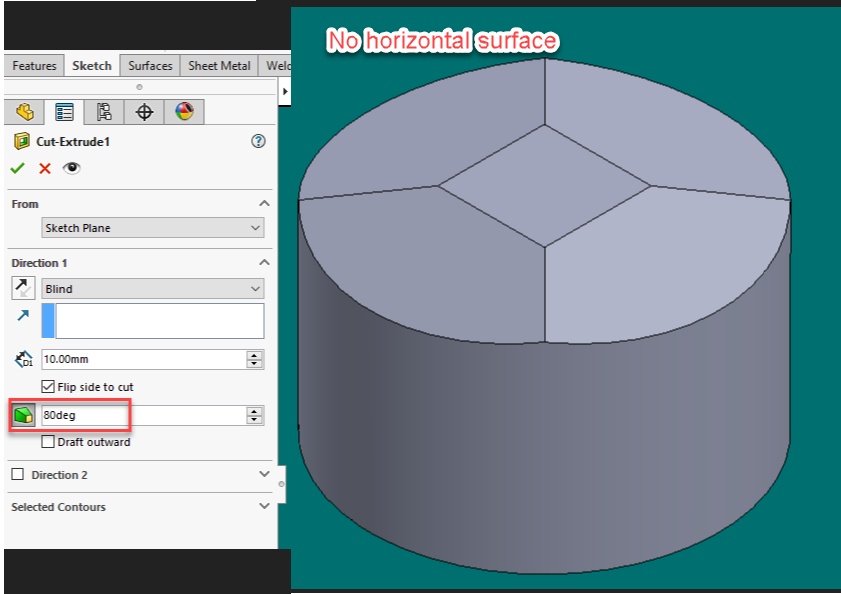Enable Direction 2 checkbox
The width and height of the screenshot is (841, 594).
[18, 474]
